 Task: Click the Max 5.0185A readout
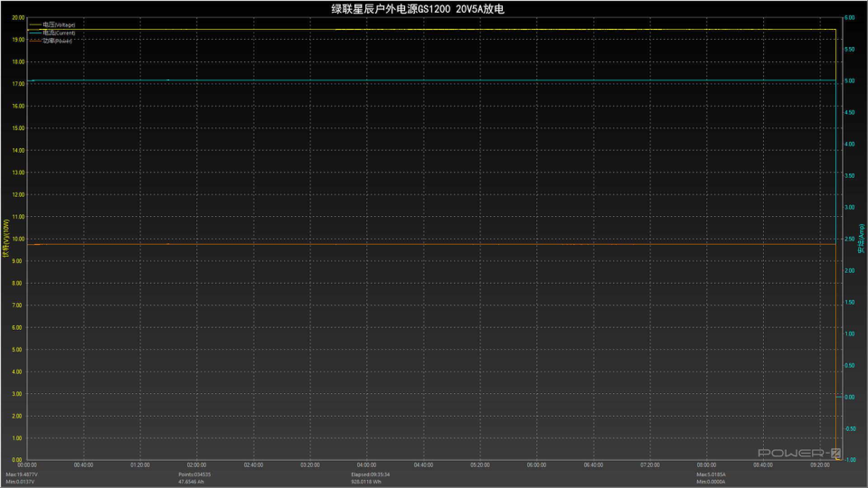[x=711, y=475]
